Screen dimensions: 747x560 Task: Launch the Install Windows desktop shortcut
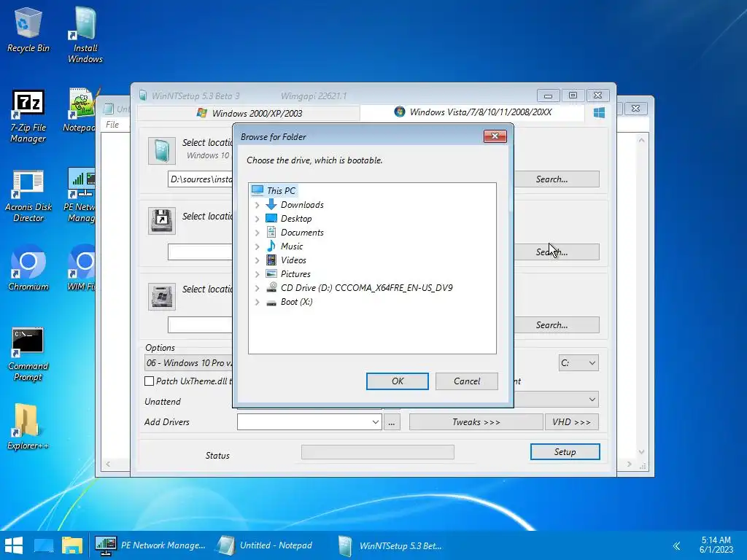85,36
